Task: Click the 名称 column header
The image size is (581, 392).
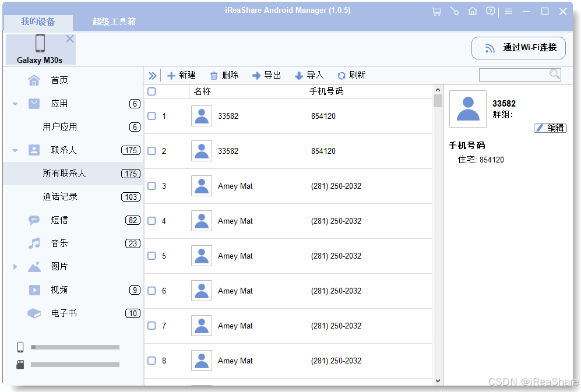Action: (202, 91)
